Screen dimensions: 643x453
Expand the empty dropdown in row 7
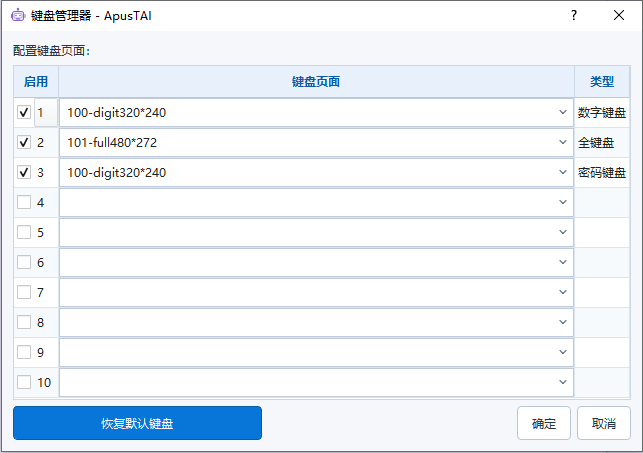click(316, 292)
